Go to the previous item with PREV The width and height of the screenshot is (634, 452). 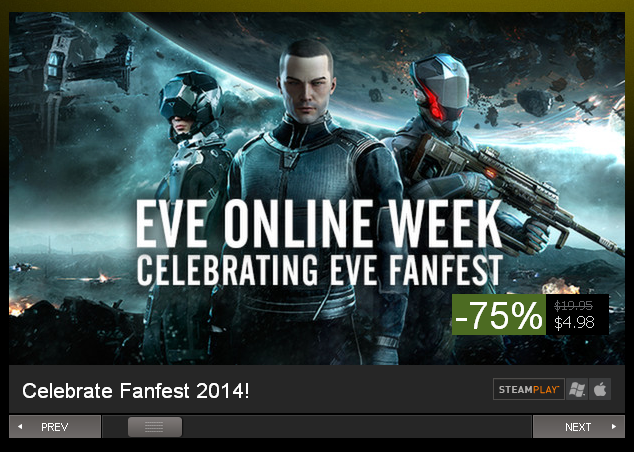point(55,427)
